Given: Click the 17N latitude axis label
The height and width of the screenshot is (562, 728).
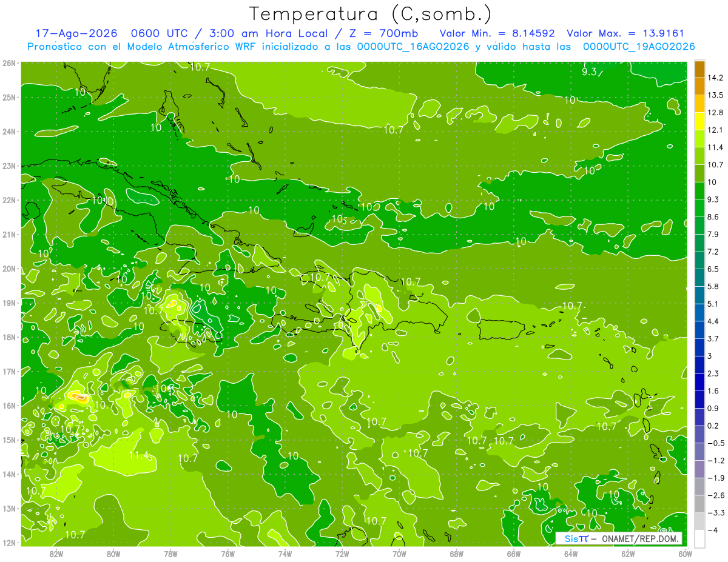Looking at the screenshot, I should click(x=8, y=371).
